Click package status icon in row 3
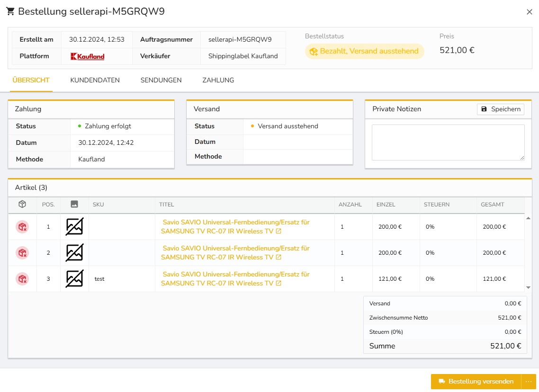This screenshot has height=392, width=539. coord(22,279)
